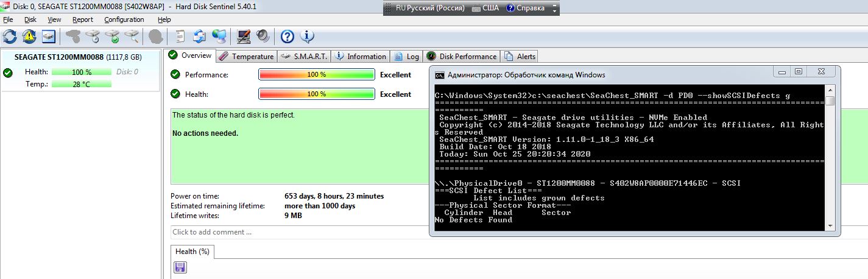Click the send report by e-mail icon

click(x=200, y=37)
